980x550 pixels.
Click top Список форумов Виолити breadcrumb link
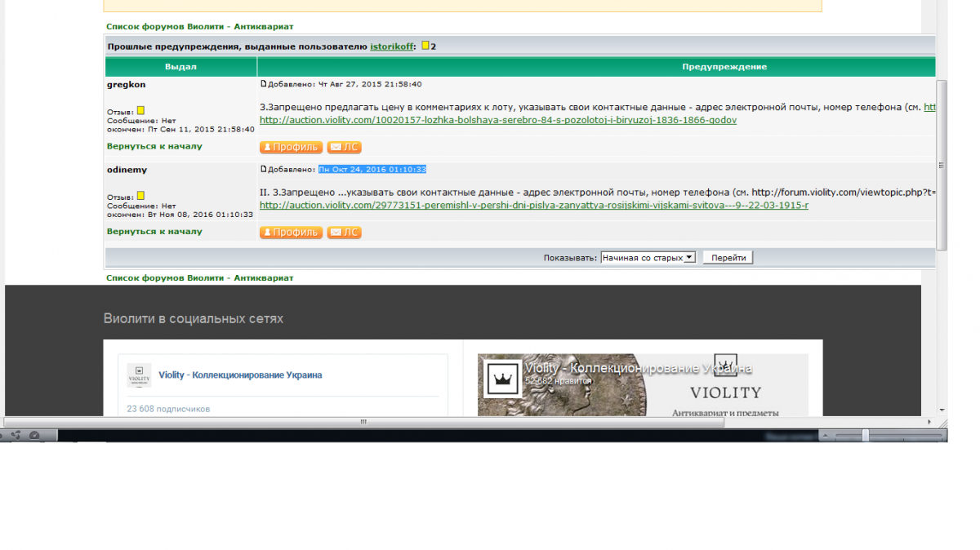pyautogui.click(x=199, y=26)
